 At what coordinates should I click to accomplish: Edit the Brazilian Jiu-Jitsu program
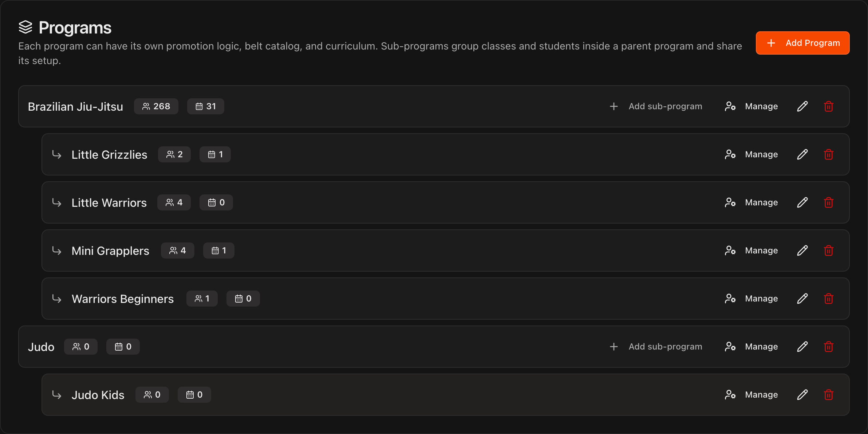coord(802,106)
